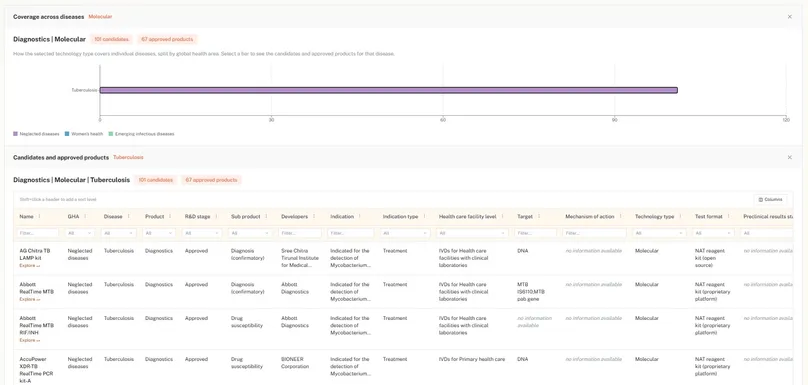The image size is (808, 385).
Task: Open the Columns chooser button
Action: point(770,199)
